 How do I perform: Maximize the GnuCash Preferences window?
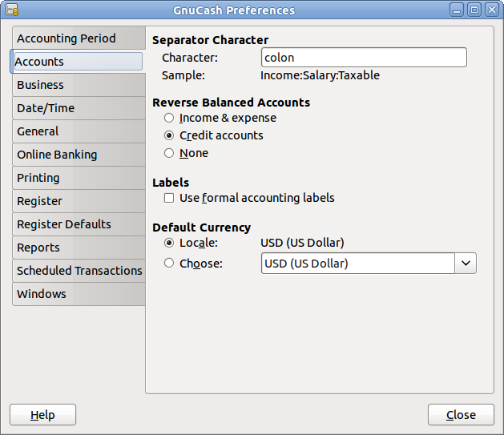tap(474, 10)
